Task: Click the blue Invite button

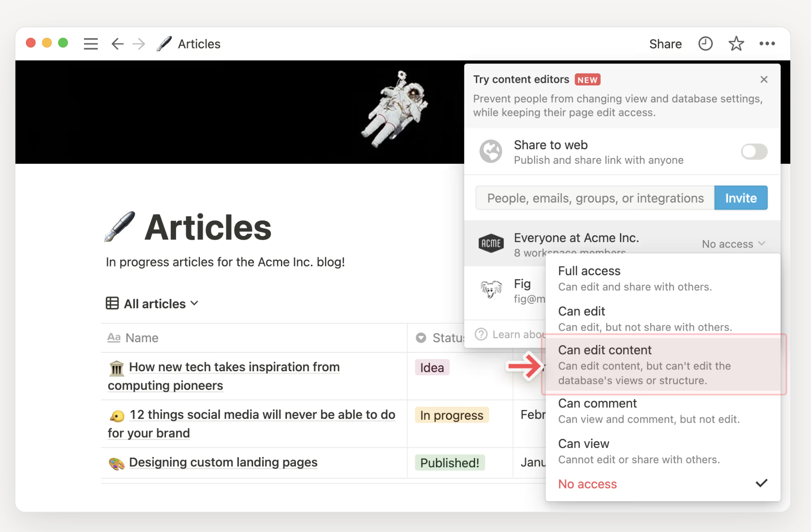Action: [741, 198]
